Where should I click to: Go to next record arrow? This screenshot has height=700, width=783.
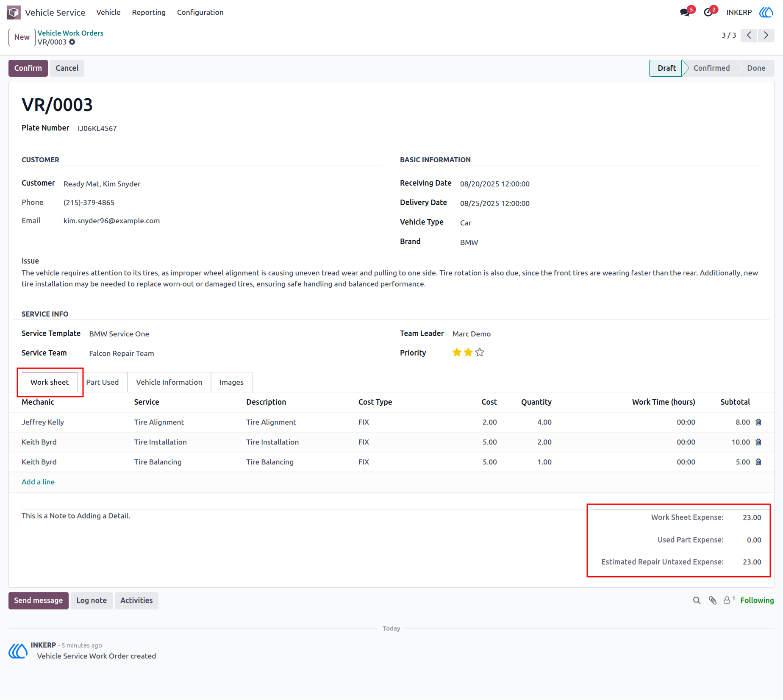click(766, 35)
